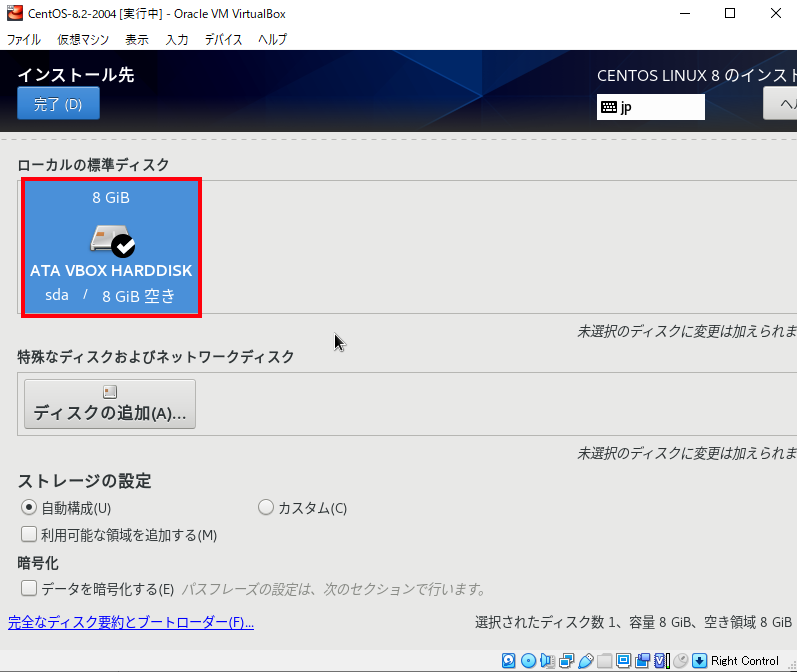The height and width of the screenshot is (672, 797).
Task: Maximize the VirtualBox window
Action: [x=730, y=13]
